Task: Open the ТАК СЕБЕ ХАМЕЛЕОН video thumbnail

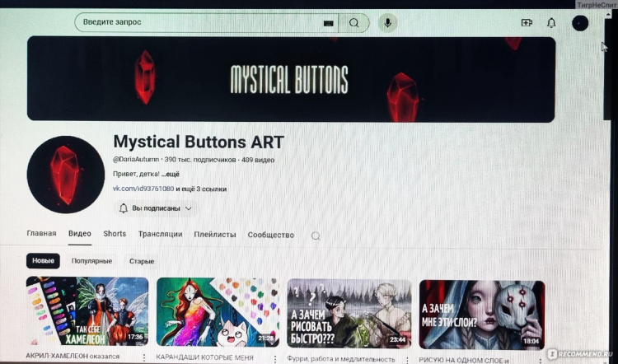Action: (87, 311)
